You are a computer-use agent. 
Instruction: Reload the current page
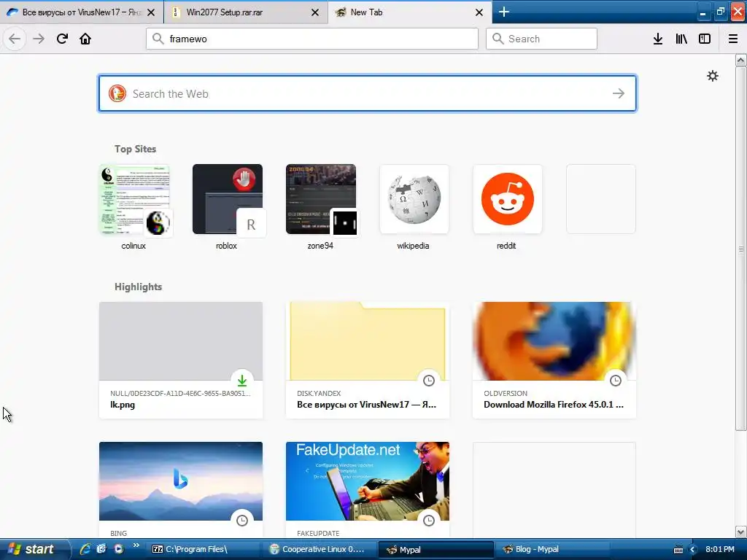62,39
